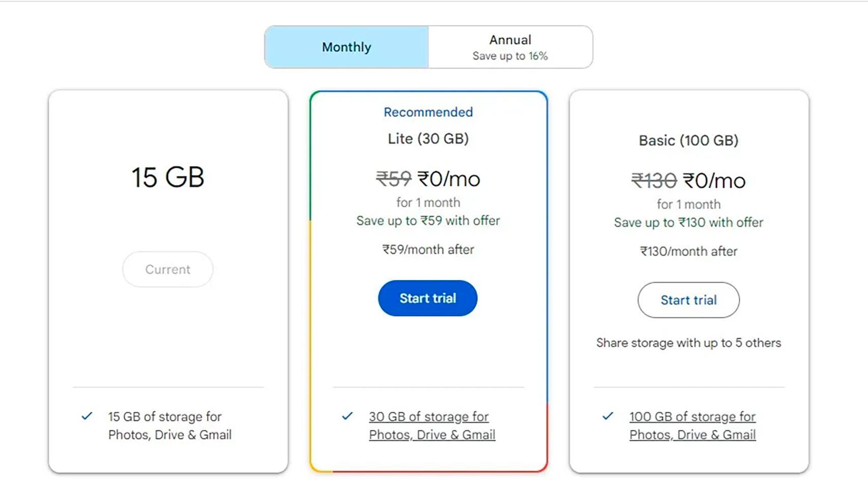Click the checkmark beside 15 GB storage feature

click(86, 417)
